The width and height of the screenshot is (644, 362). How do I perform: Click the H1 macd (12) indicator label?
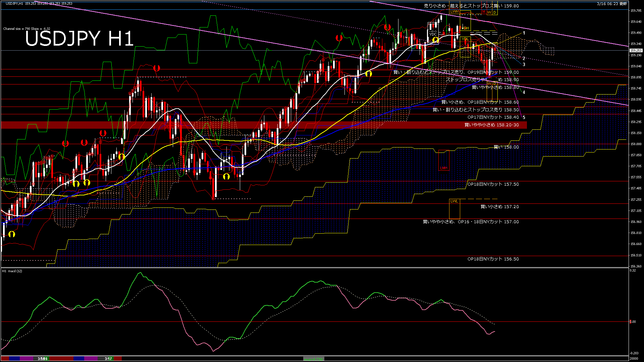tap(12, 271)
